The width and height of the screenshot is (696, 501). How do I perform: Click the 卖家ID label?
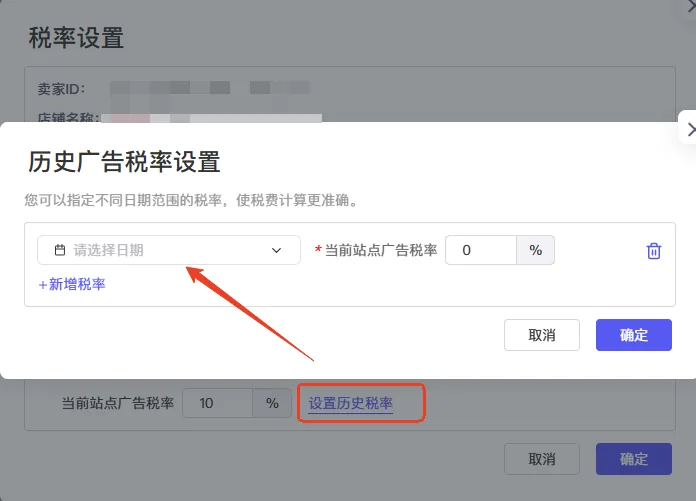pyautogui.click(x=61, y=89)
